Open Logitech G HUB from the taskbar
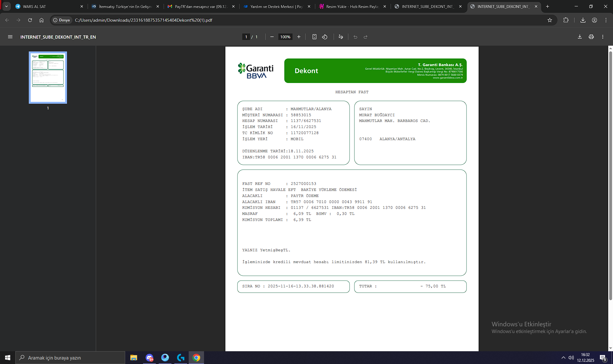Viewport: 613px width, 364px height. [181, 358]
